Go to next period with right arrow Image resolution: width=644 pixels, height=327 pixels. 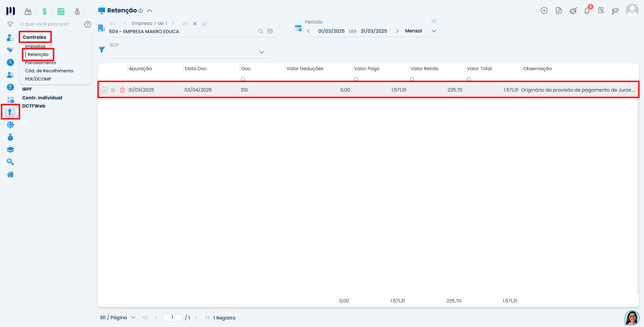(397, 31)
